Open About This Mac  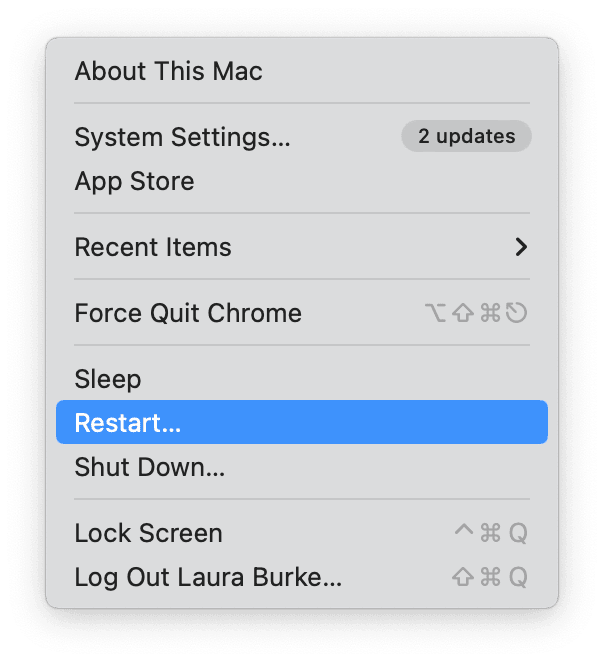click(x=168, y=72)
